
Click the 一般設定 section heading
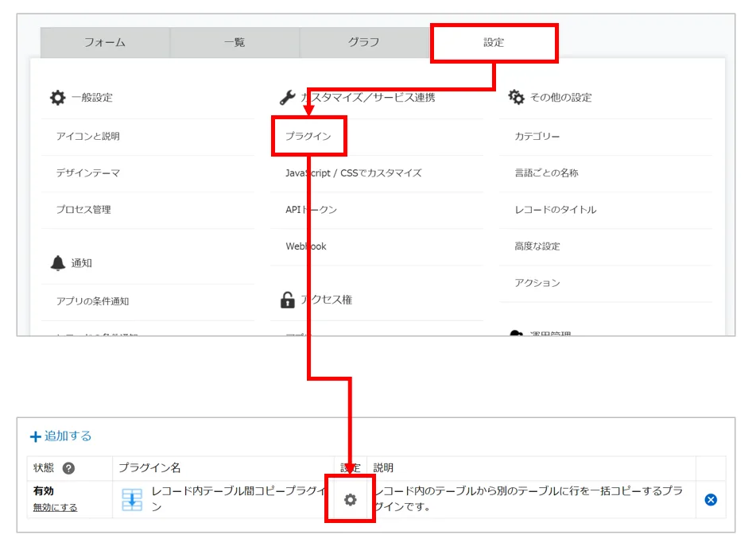point(92,98)
